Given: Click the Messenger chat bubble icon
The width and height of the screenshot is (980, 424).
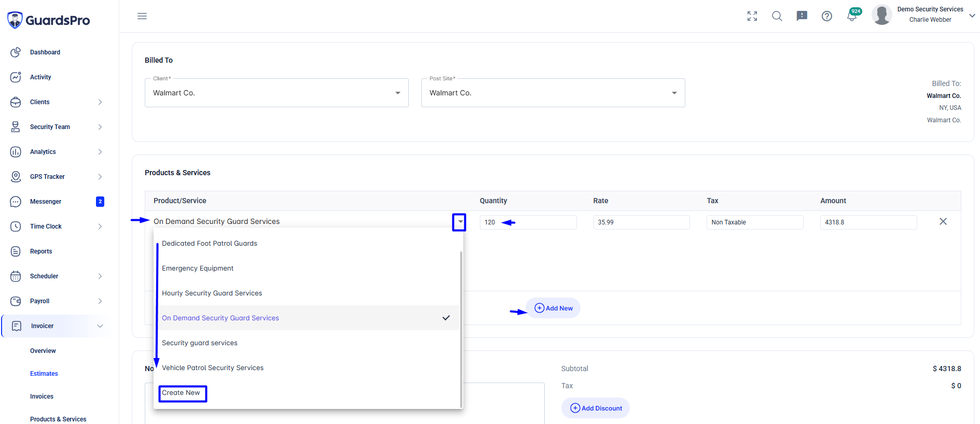Looking at the screenshot, I should pos(16,202).
